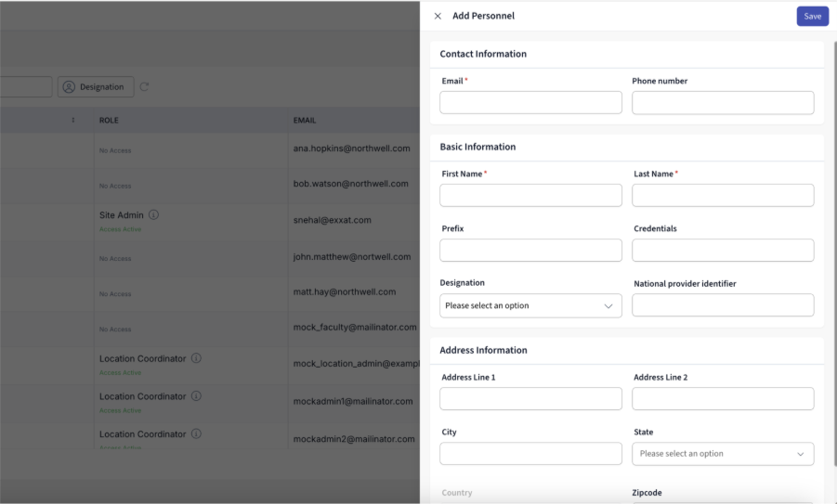Select the First Name text box

coord(530,195)
